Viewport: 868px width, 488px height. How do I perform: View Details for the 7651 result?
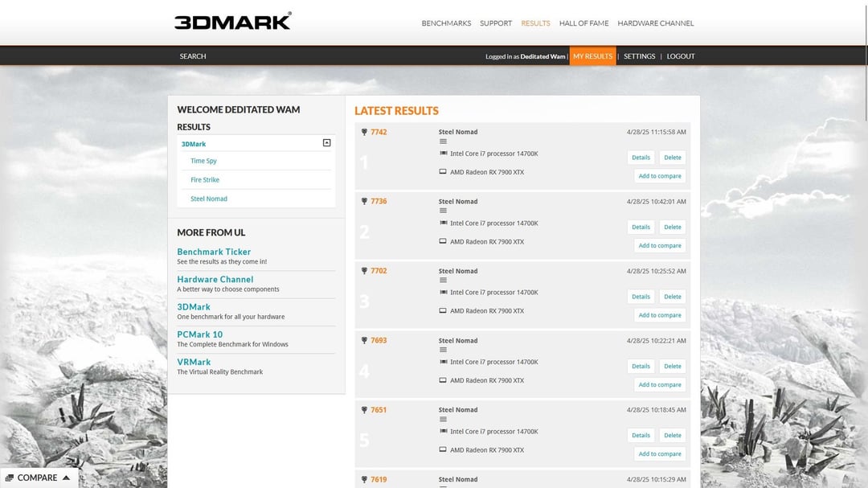tap(641, 436)
